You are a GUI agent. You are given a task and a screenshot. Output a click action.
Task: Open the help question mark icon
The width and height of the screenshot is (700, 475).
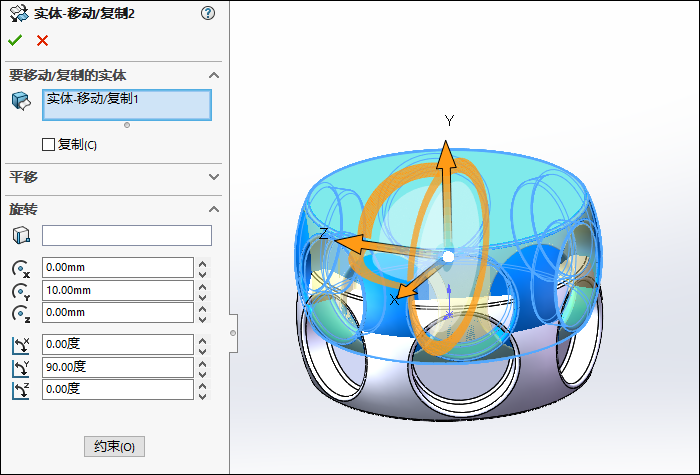tap(208, 13)
